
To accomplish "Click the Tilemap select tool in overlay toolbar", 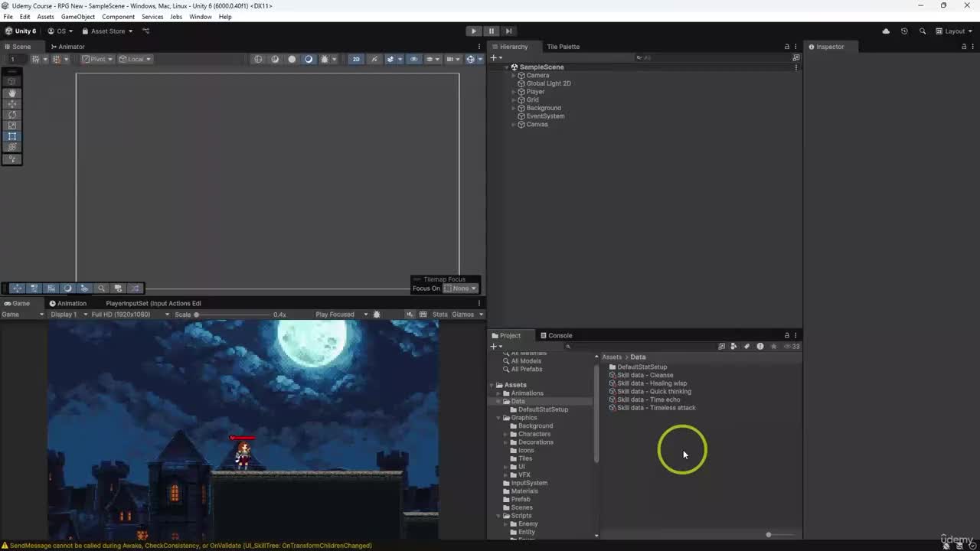I will [x=17, y=289].
